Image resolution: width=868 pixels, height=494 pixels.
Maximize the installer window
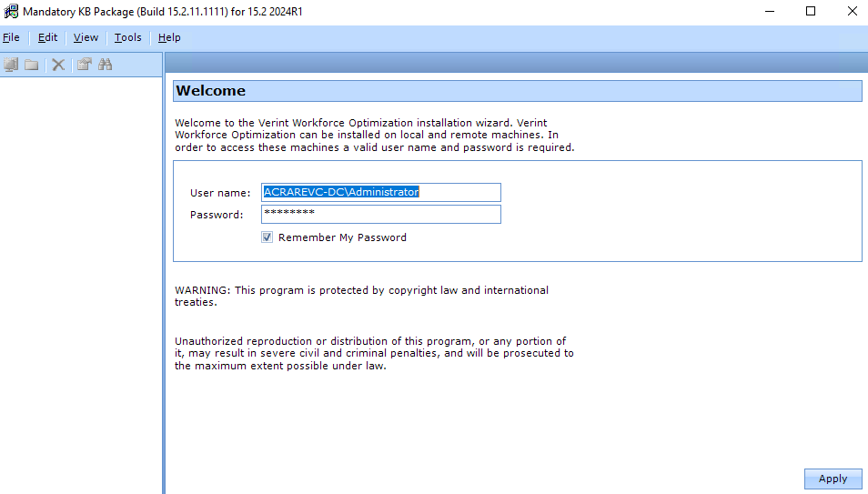click(x=811, y=12)
